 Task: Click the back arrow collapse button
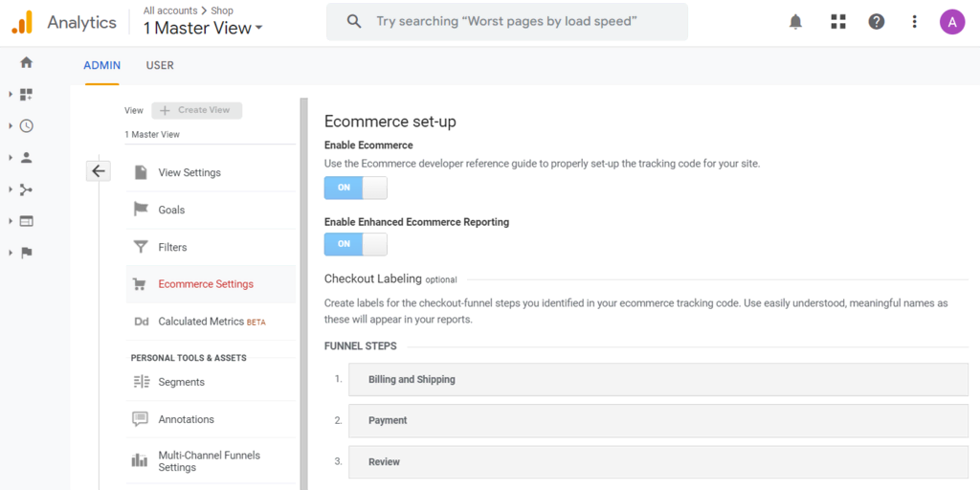pyautogui.click(x=99, y=171)
